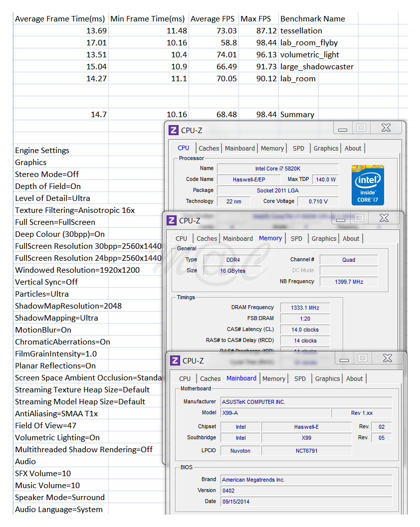The height and width of the screenshot is (527, 420).
Task: Select the cell ShadowMapResolution=2048
Action: [x=68, y=306]
